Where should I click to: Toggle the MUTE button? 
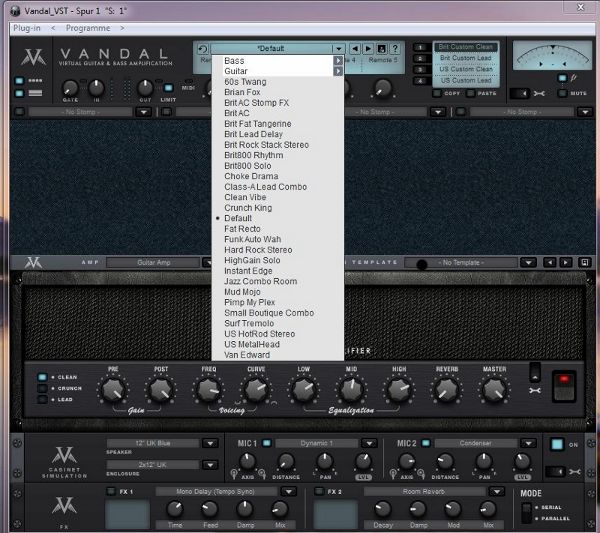(x=562, y=93)
